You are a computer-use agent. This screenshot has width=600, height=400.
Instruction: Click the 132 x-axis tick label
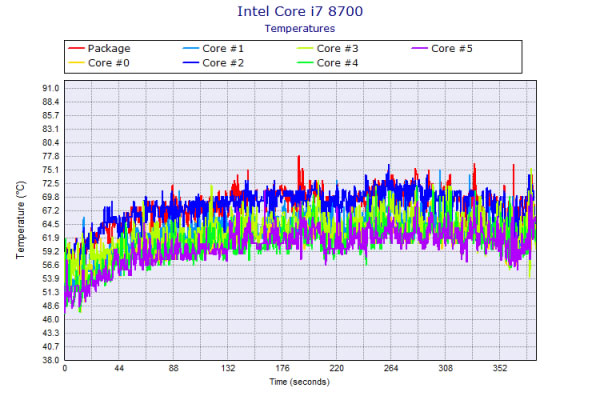click(228, 368)
